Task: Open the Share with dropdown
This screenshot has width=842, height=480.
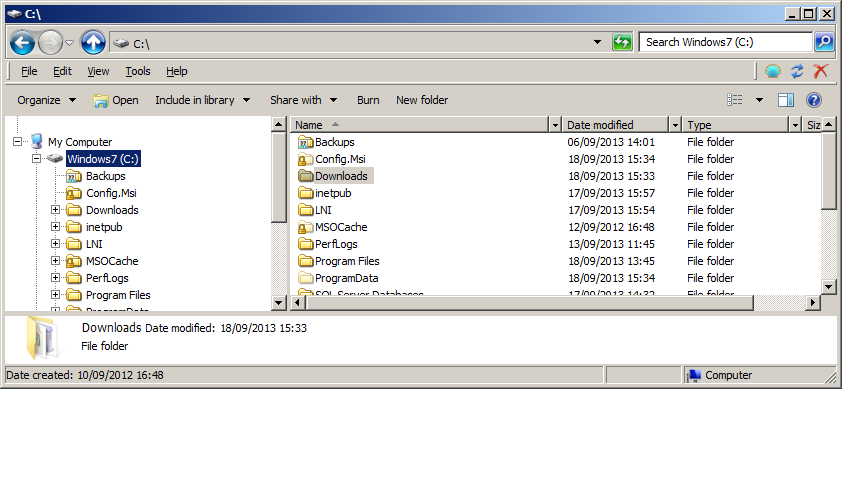Action: (x=303, y=100)
